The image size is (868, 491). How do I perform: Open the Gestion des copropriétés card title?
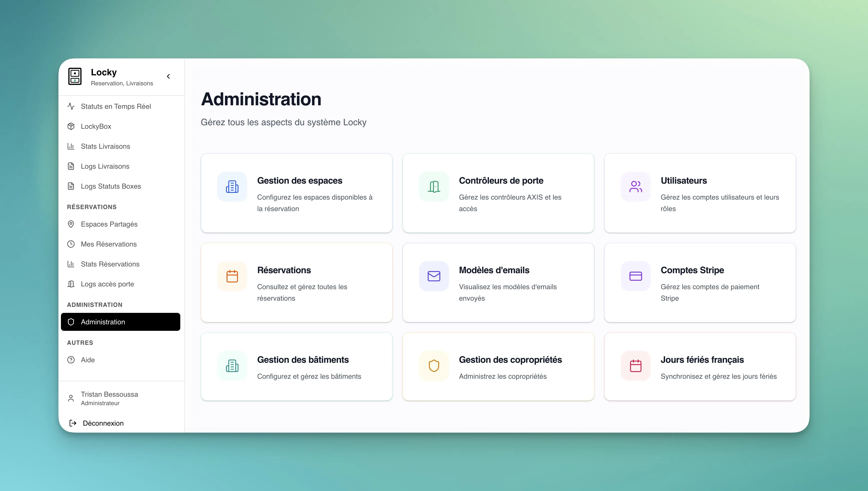[x=510, y=360]
